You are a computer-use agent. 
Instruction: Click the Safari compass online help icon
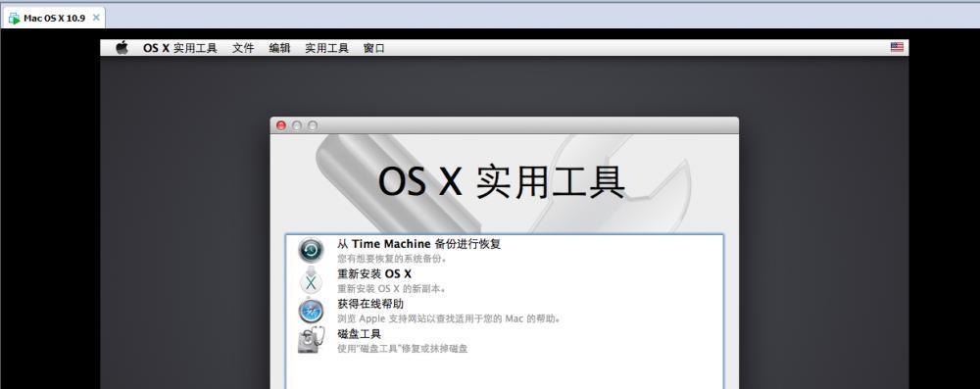tap(312, 311)
